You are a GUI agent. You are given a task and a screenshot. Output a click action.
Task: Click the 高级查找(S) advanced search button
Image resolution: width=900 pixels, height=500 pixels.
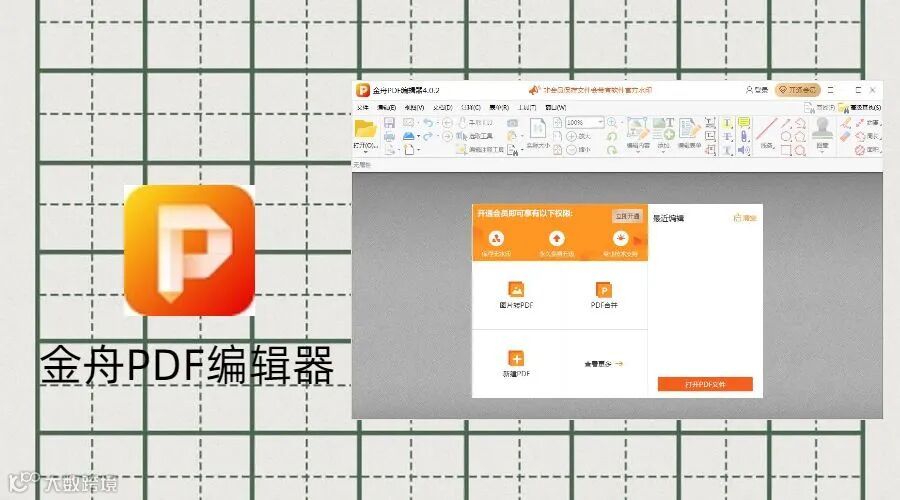coord(860,107)
